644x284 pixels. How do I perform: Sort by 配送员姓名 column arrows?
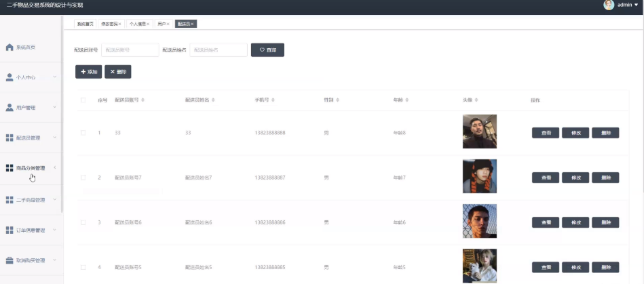214,100
